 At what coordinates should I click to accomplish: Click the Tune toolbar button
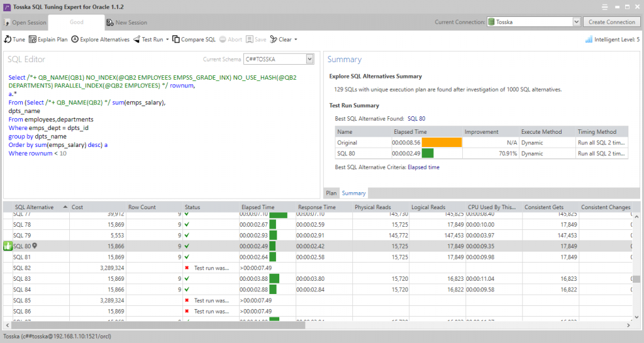(15, 40)
